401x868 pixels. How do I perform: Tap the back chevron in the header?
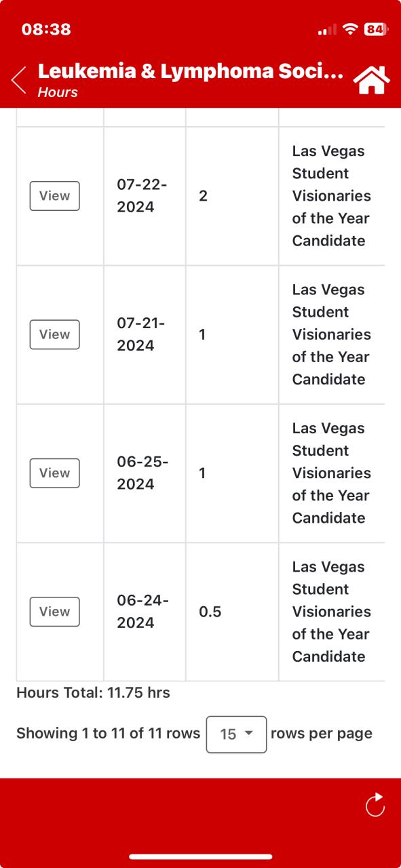[19, 80]
